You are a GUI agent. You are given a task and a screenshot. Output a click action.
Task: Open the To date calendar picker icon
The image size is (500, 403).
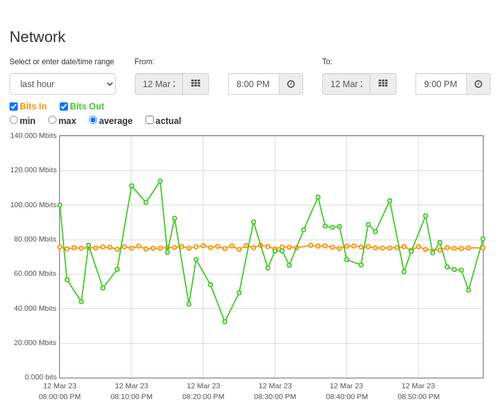[x=383, y=84]
